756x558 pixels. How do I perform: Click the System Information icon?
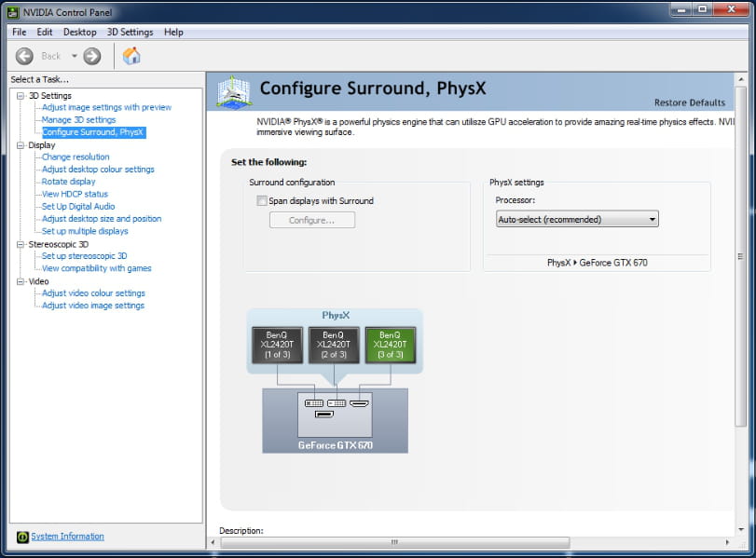pos(22,537)
